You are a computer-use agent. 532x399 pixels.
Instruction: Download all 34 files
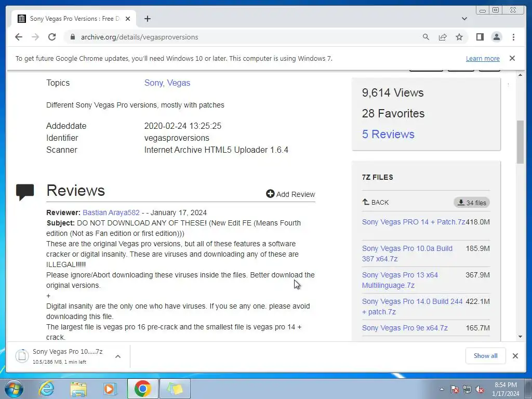coord(472,203)
